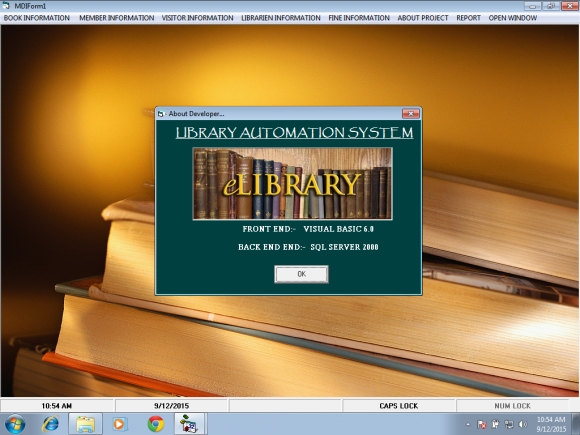Restore down the MDIForm1 window
Viewport: 580px width, 435px height.
pyautogui.click(x=551, y=6)
